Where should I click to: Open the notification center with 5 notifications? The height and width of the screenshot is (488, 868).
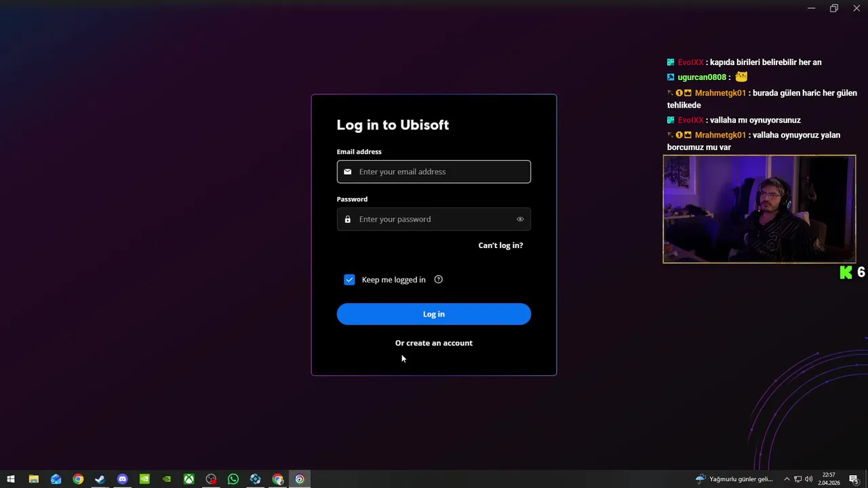[x=854, y=479]
